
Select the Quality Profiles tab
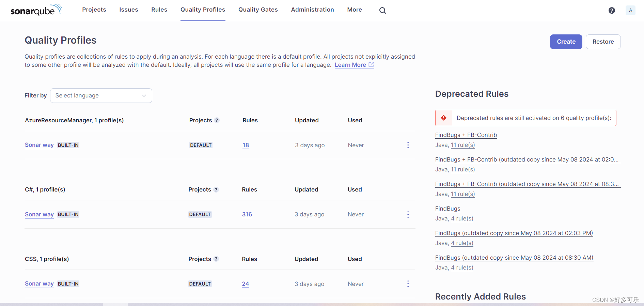click(x=203, y=10)
